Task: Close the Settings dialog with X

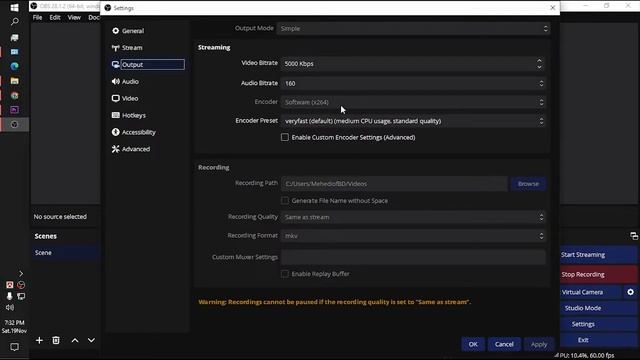Action: click(553, 8)
